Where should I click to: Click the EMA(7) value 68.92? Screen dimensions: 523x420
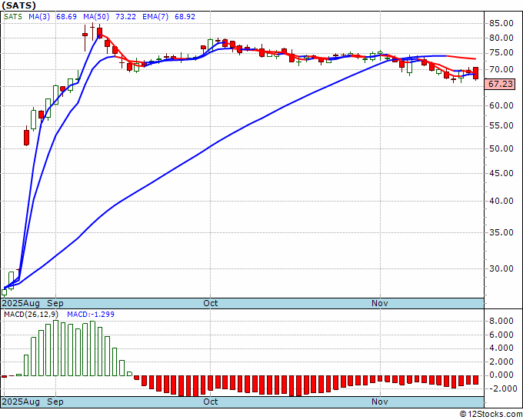click(x=185, y=17)
